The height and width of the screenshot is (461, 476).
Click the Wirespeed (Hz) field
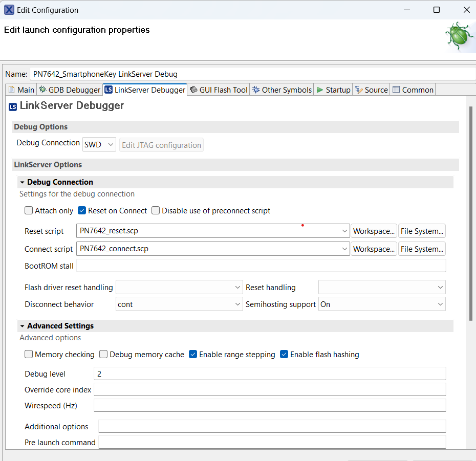tap(270, 405)
